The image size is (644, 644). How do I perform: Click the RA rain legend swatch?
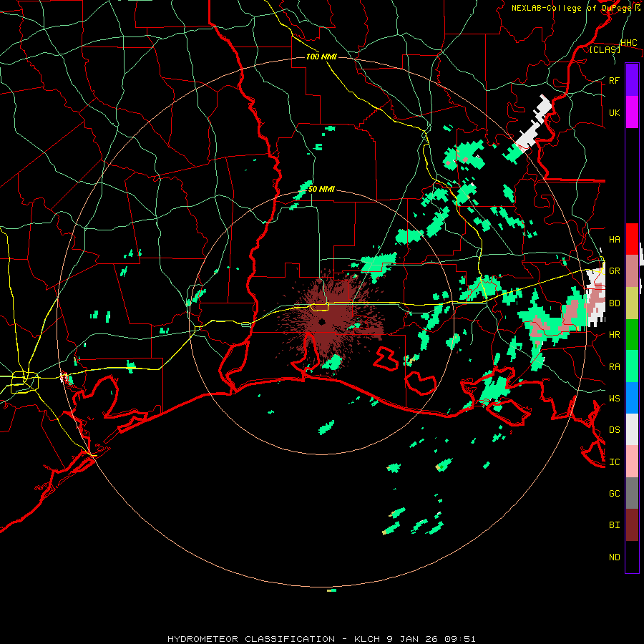632,366
